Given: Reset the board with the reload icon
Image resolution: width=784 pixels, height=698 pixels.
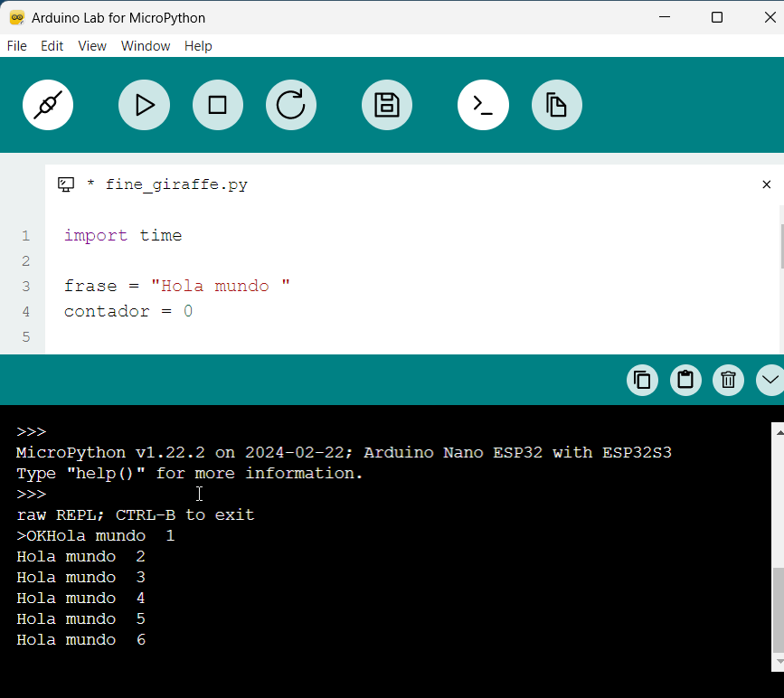Looking at the screenshot, I should point(291,105).
